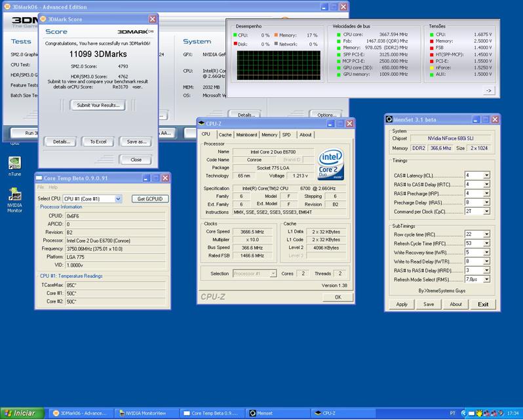Image resolution: width=523 pixels, height=420 pixels.
Task: Expand the Select CPU dropdown in Core Temp
Action: tap(118, 199)
